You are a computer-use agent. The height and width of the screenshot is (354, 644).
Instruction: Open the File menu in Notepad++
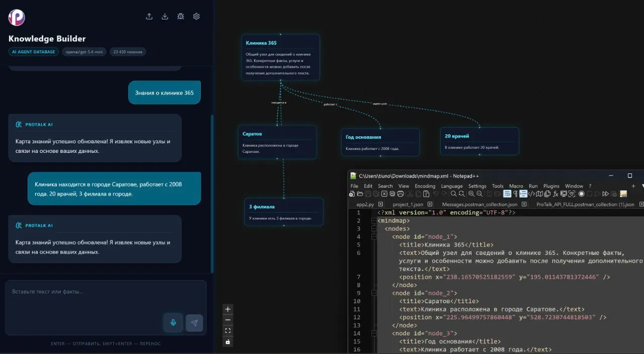coord(354,186)
